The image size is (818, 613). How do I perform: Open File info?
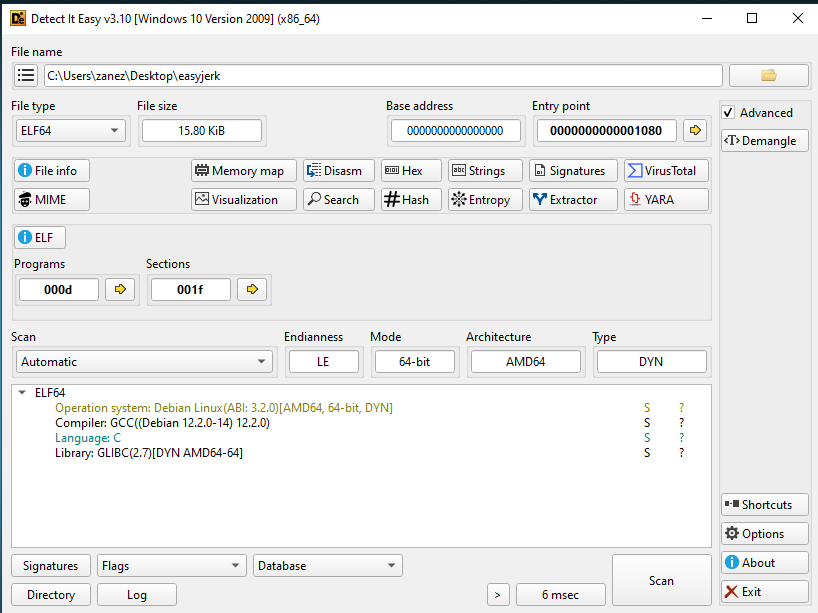pos(52,171)
